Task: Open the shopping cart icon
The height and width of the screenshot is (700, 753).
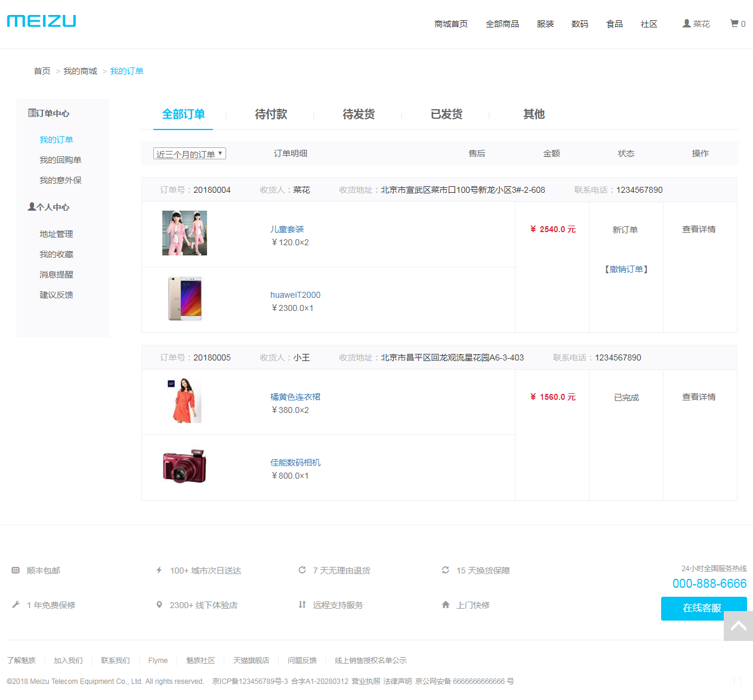Action: [734, 23]
